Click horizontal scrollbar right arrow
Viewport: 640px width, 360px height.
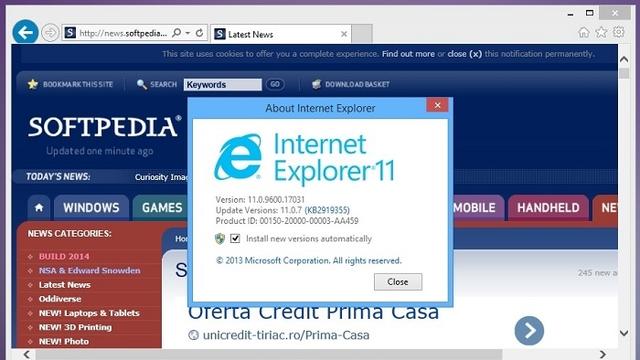pos(603,354)
